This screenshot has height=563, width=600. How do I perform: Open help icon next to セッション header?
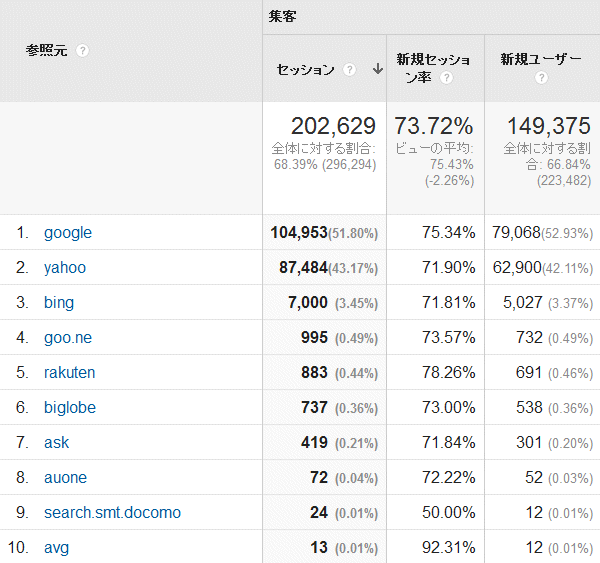(x=349, y=70)
